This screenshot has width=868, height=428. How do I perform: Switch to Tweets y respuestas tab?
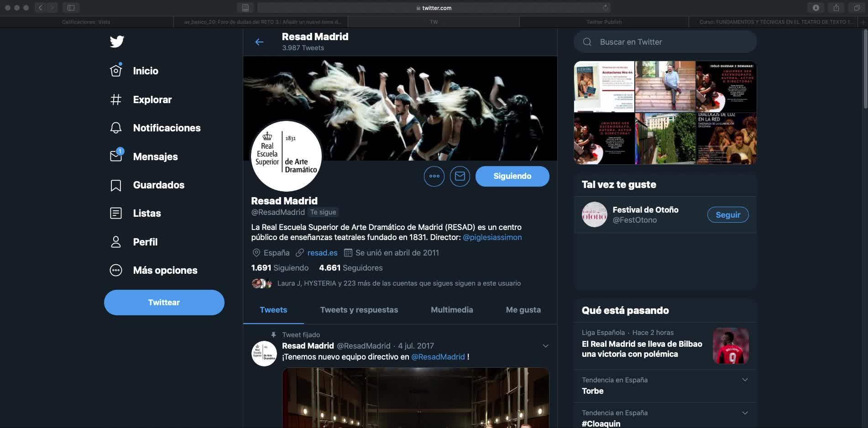point(359,310)
